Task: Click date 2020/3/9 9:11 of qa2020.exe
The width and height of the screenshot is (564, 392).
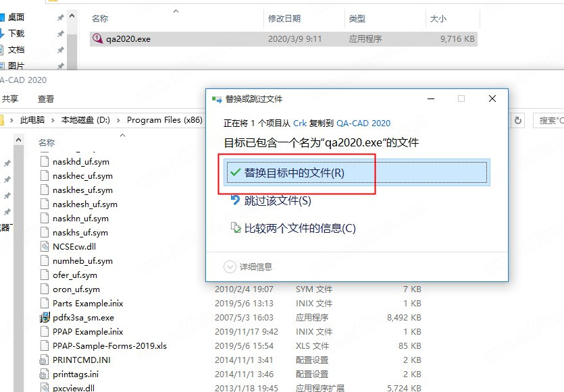Action: click(294, 39)
